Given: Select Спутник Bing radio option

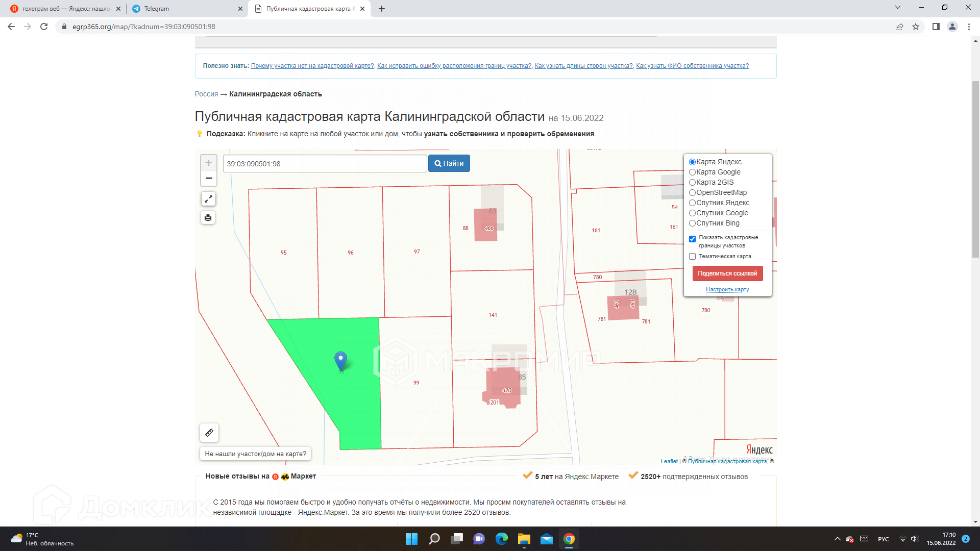Looking at the screenshot, I should coord(693,223).
